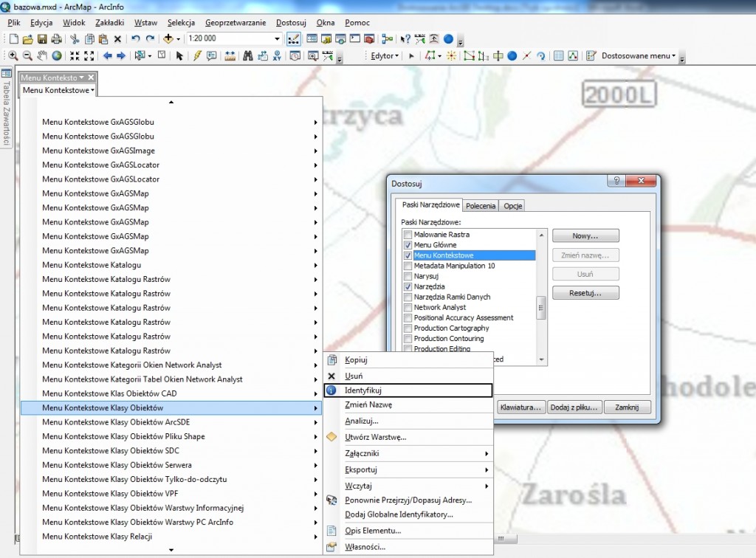The height and width of the screenshot is (558, 756).
Task: Save the map with the floppy icon
Action: (42, 39)
